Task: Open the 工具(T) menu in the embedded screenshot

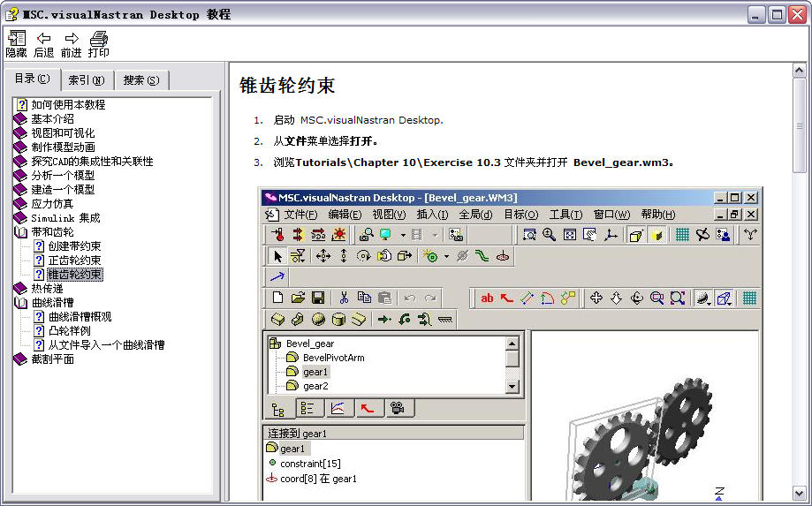Action: tap(565, 215)
